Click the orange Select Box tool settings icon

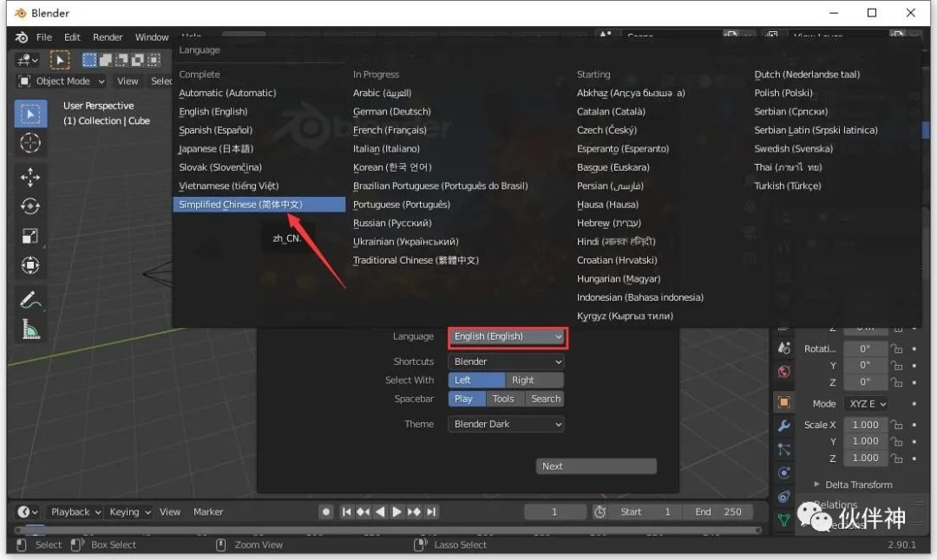pyautogui.click(x=60, y=60)
